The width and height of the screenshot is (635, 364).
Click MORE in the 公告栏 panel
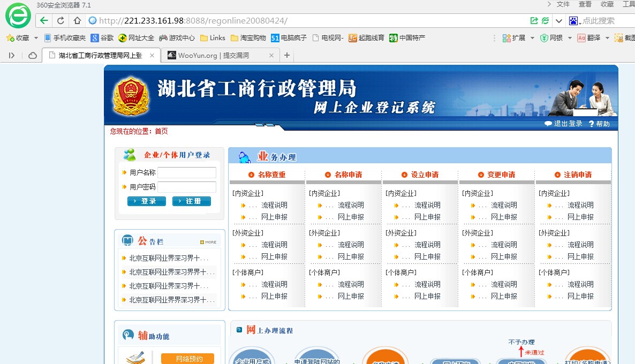(208, 242)
